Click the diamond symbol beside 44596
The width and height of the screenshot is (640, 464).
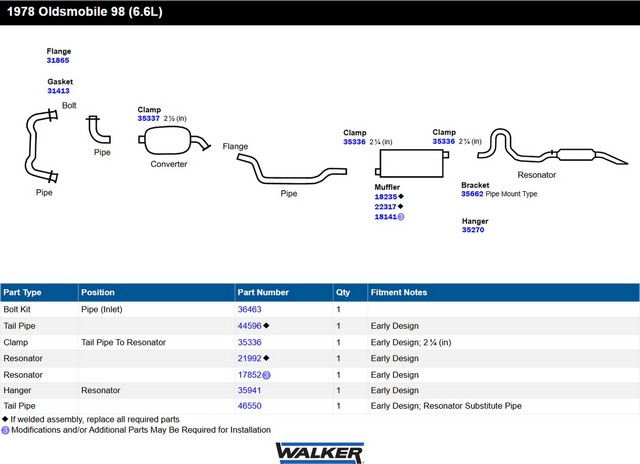tap(266, 325)
